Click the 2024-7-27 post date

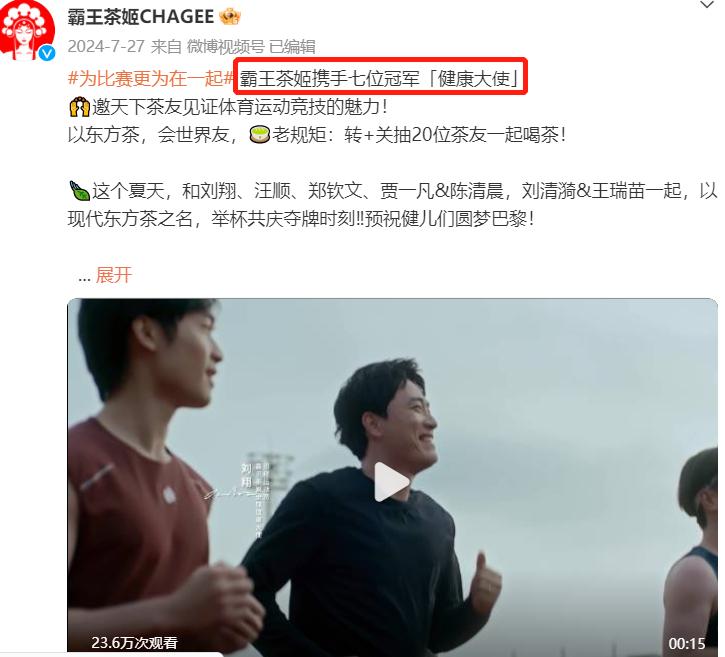click(106, 47)
